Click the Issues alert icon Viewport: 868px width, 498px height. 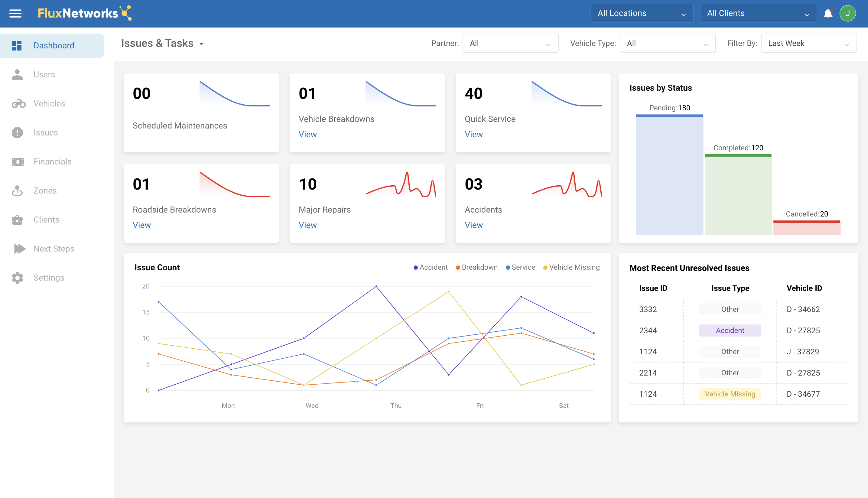click(17, 133)
